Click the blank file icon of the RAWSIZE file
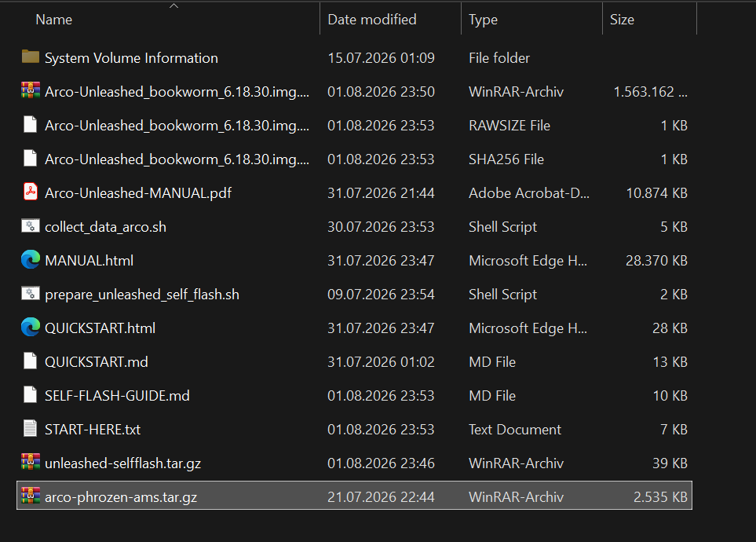This screenshot has width=756, height=542. pyautogui.click(x=31, y=125)
